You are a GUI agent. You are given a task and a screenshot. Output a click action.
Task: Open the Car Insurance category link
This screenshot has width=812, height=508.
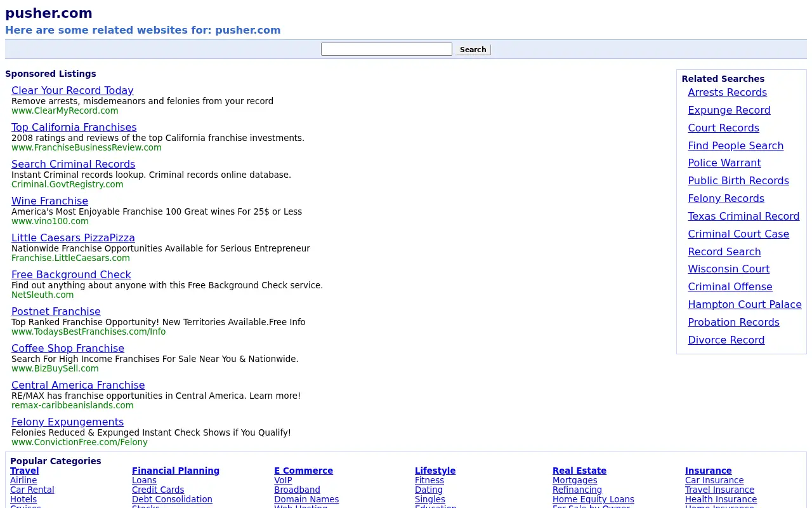pyautogui.click(x=714, y=481)
